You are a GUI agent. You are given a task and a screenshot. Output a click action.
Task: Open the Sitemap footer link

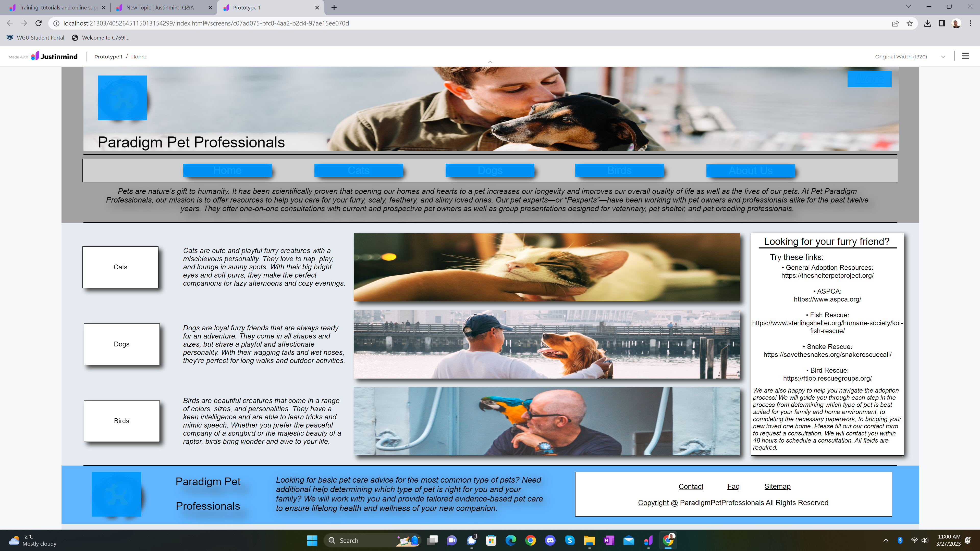tap(777, 486)
